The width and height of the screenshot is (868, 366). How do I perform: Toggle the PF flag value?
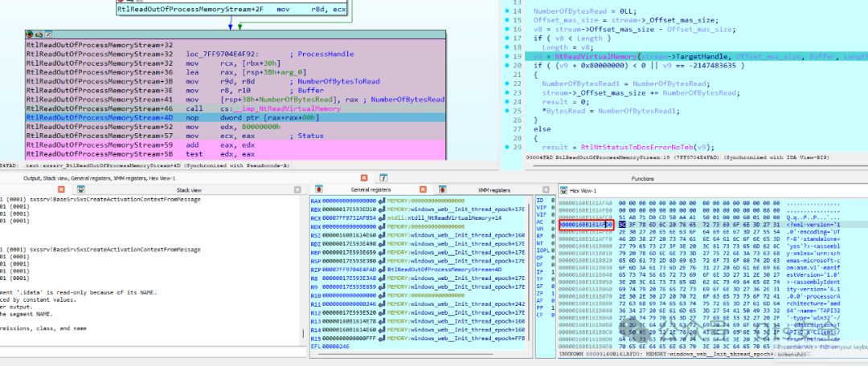point(553,308)
